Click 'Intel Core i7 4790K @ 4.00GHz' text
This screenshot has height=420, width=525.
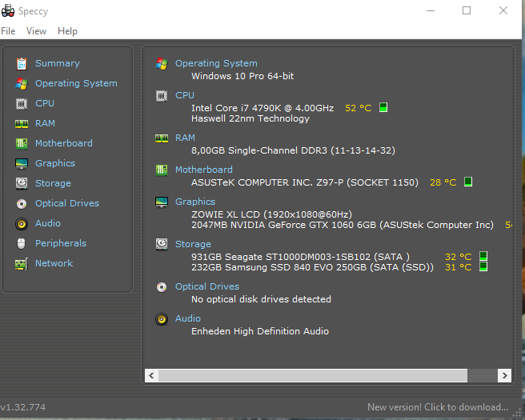262,108
